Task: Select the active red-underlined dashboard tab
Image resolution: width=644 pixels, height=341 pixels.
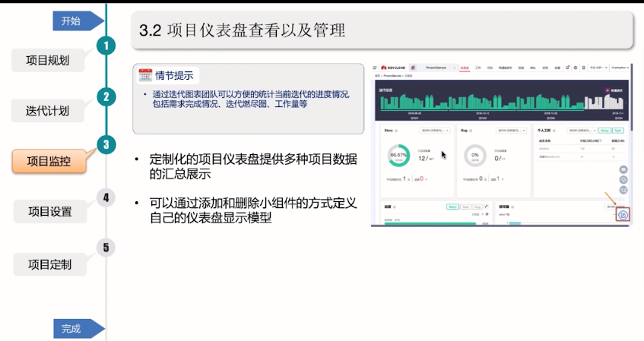Action: [x=465, y=68]
